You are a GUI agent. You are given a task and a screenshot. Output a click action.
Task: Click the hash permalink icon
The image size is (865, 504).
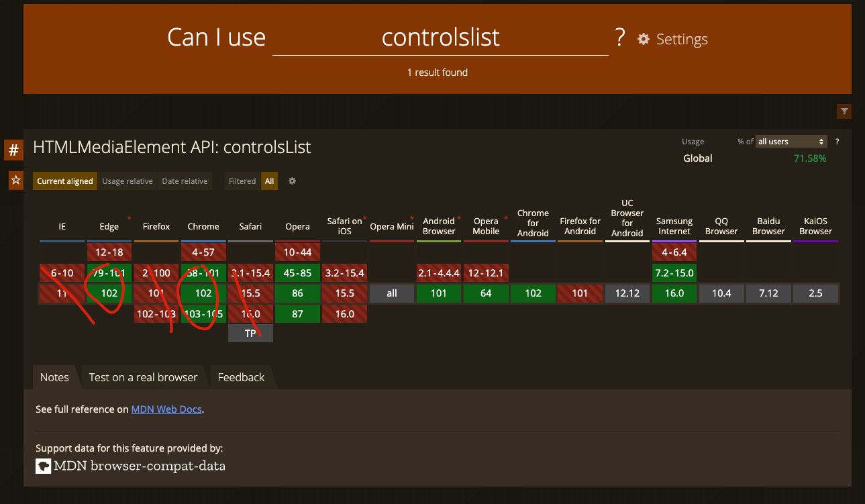pyautogui.click(x=13, y=150)
